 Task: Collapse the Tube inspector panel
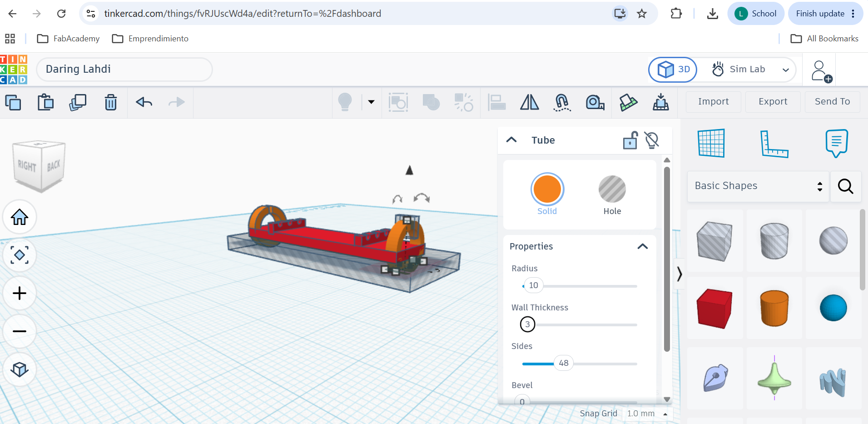511,140
